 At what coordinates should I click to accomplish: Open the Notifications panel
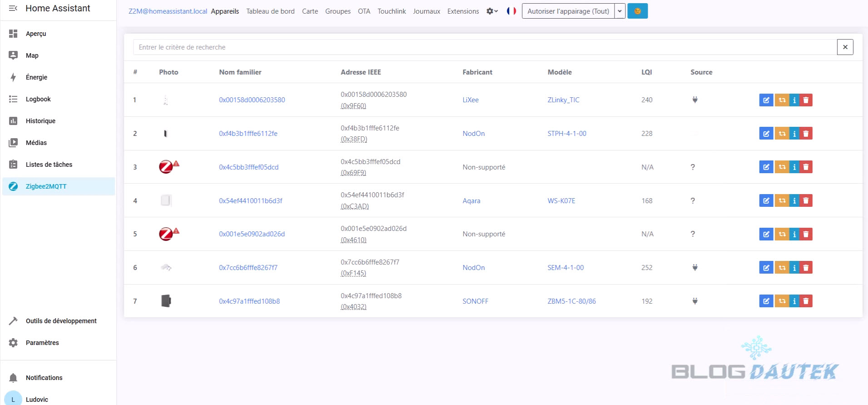[44, 378]
